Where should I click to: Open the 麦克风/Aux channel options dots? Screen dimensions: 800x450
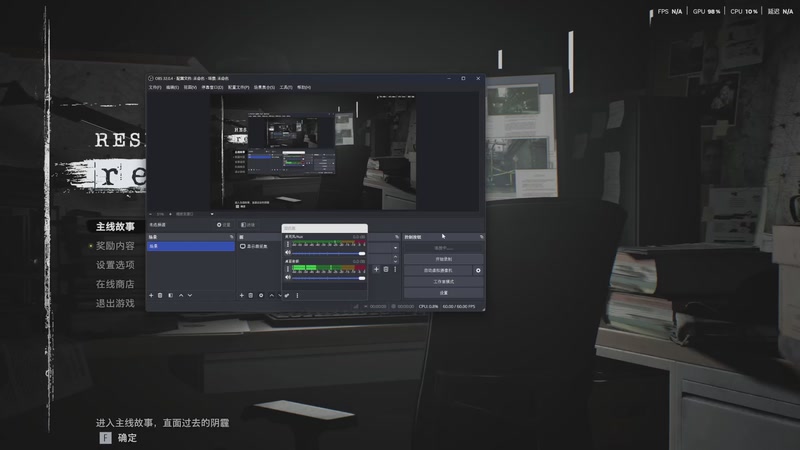pos(288,244)
